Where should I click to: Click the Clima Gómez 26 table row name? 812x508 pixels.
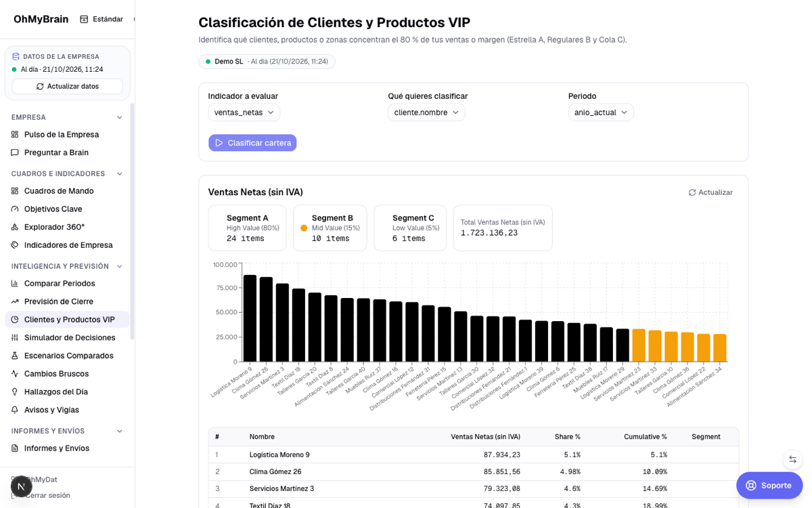click(x=275, y=472)
